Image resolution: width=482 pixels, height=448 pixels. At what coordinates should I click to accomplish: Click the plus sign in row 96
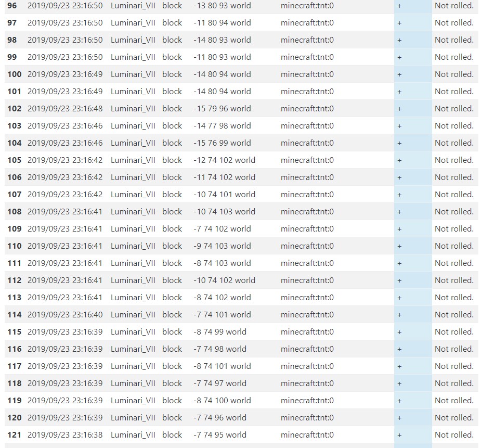point(399,6)
